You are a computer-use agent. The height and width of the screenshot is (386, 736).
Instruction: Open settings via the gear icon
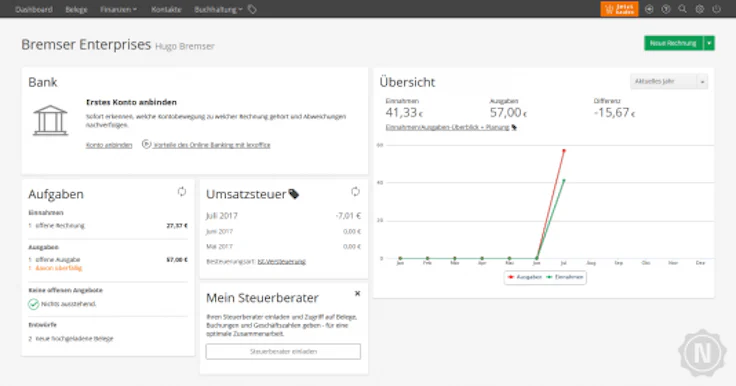tap(699, 9)
